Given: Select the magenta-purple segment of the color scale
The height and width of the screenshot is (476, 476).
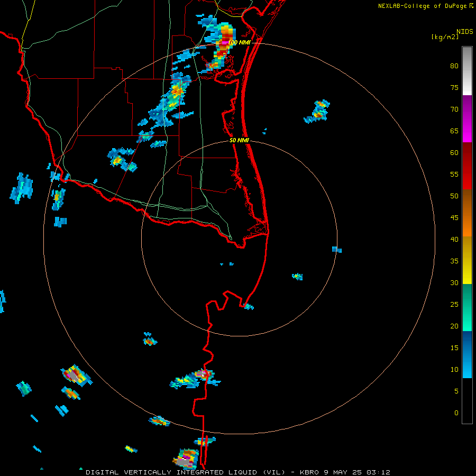Looking at the screenshot, I should 467,119.
